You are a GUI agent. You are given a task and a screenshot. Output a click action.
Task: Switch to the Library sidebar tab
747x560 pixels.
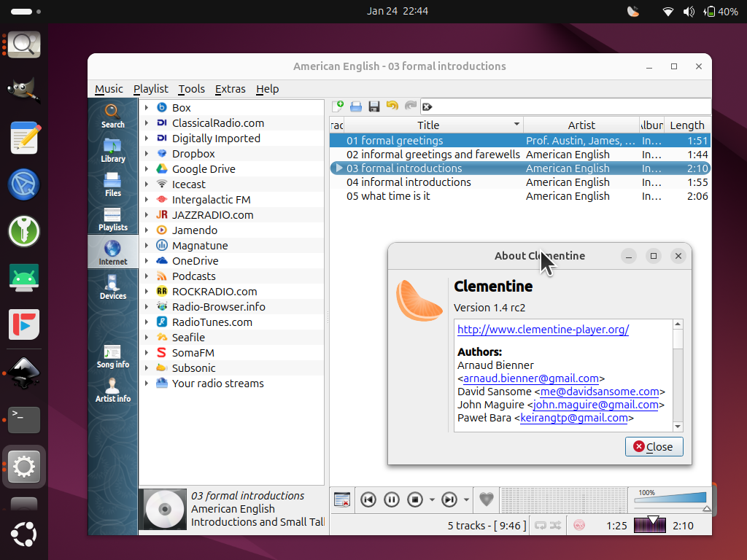pyautogui.click(x=112, y=150)
